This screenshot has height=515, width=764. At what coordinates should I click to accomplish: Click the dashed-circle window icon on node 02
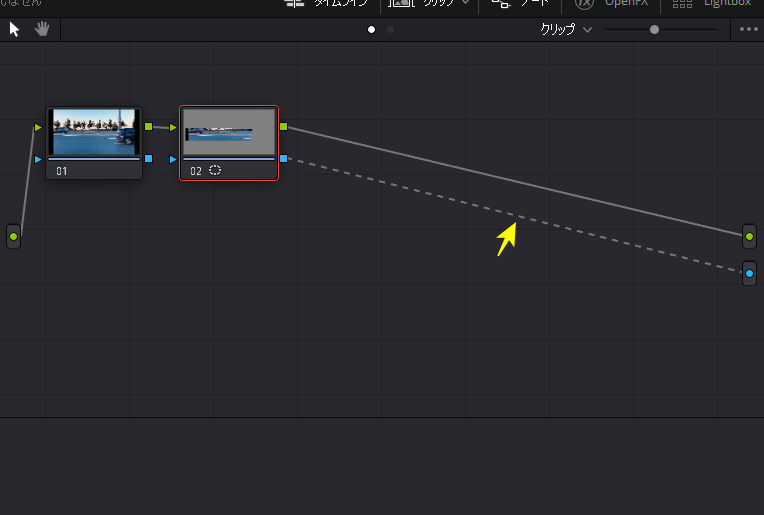[215, 170]
